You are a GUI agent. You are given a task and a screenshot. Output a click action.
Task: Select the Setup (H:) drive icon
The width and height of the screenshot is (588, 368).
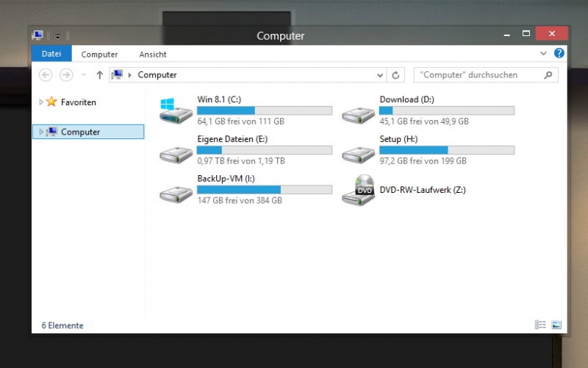(x=358, y=155)
